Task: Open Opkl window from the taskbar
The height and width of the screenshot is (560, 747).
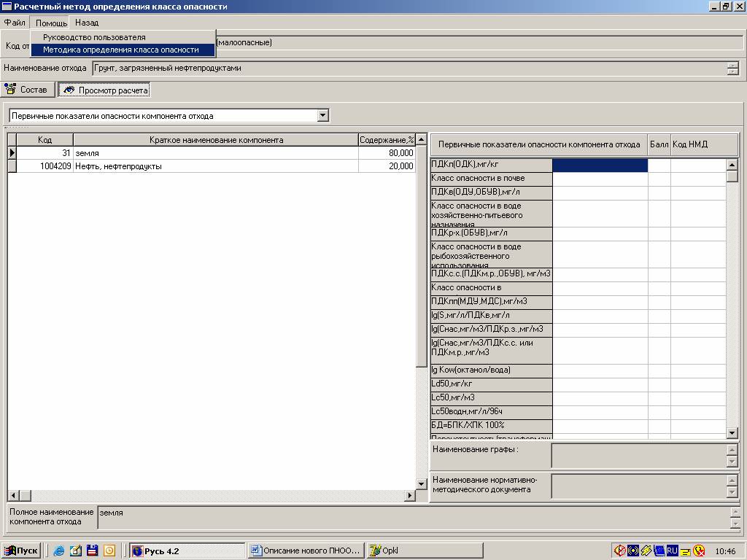Action: (x=424, y=551)
